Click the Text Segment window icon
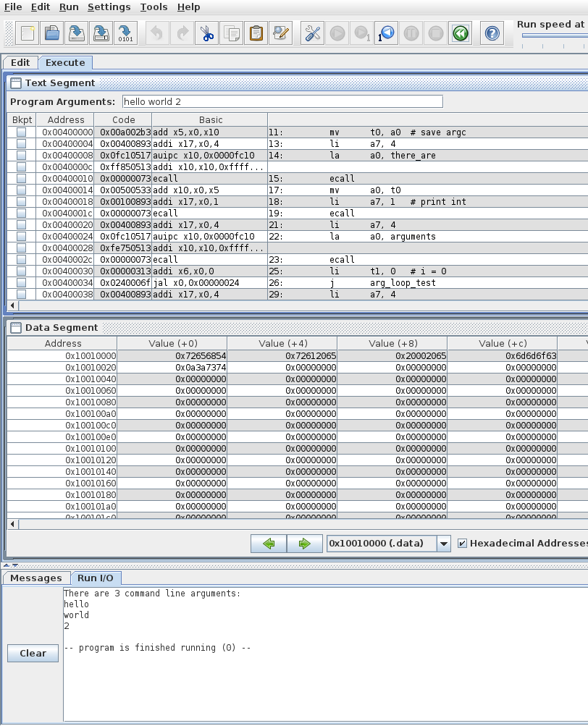 point(16,83)
